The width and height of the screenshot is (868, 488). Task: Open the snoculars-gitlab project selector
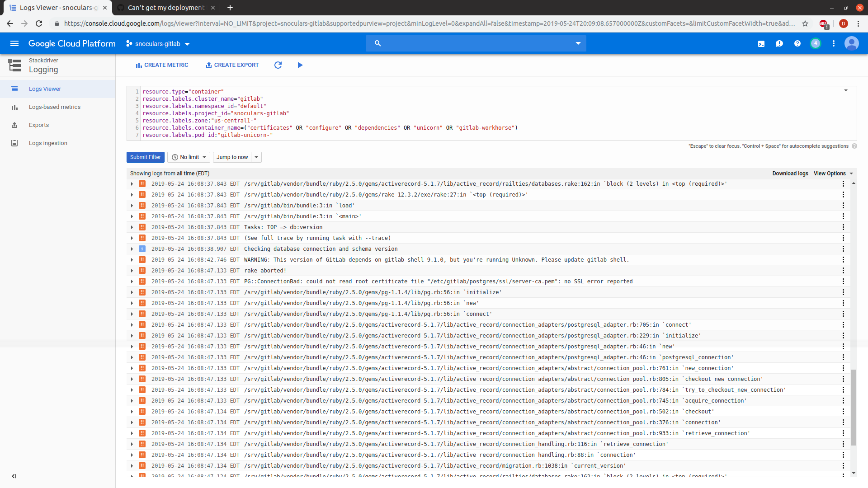click(x=158, y=44)
